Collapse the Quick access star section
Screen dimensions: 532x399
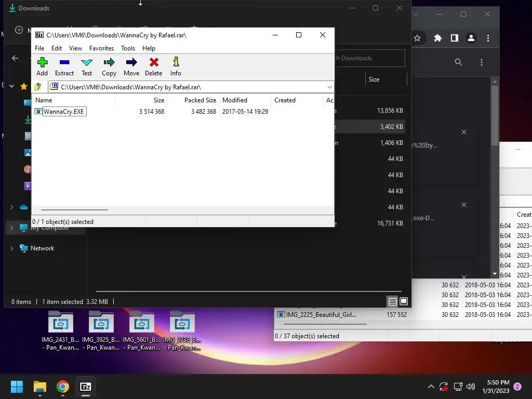(x=11, y=86)
